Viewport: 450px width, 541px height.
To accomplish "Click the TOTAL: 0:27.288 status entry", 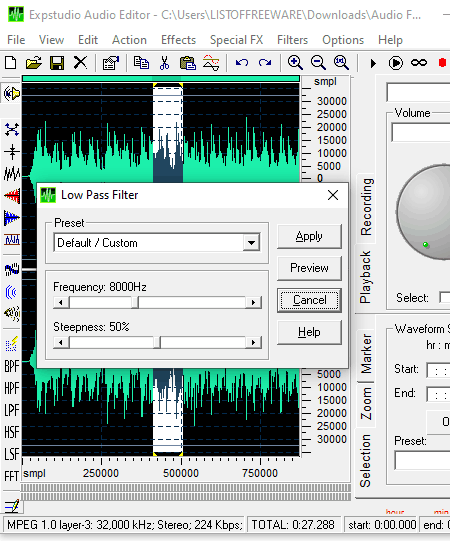I will (x=294, y=525).
